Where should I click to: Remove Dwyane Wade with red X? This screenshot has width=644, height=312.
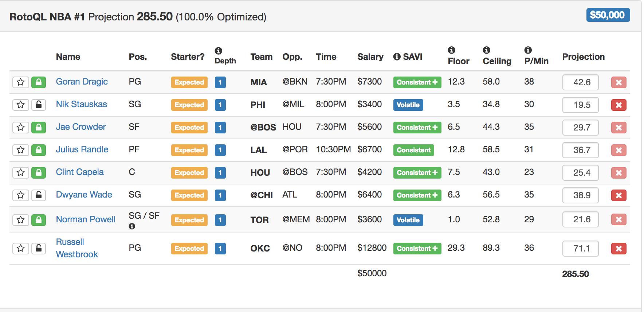coord(619,195)
